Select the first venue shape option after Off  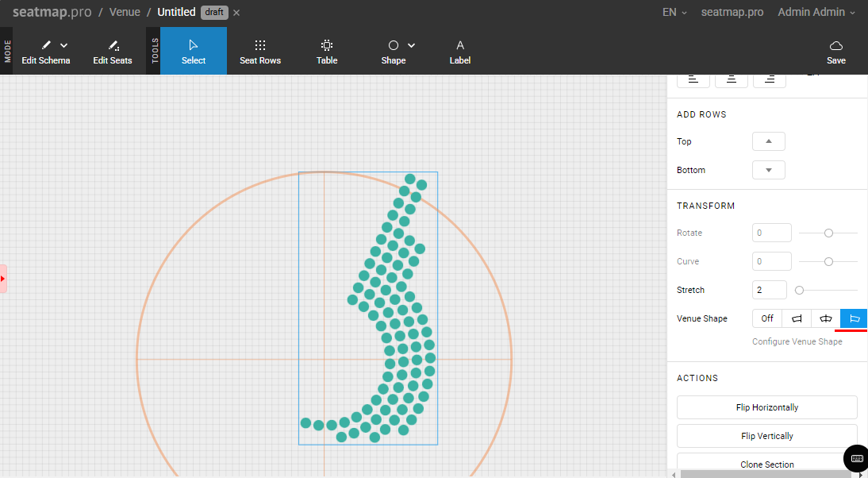[797, 318]
